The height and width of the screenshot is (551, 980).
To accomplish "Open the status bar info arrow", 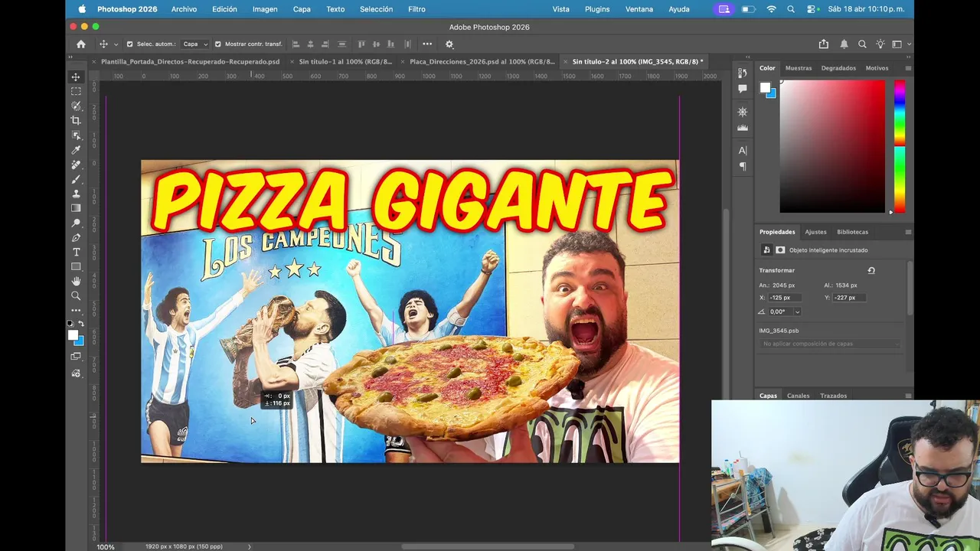I will pos(250,546).
